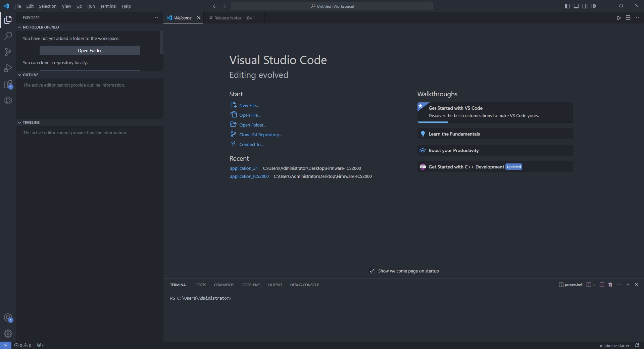
Task: Open the View menu
Action: click(x=66, y=6)
